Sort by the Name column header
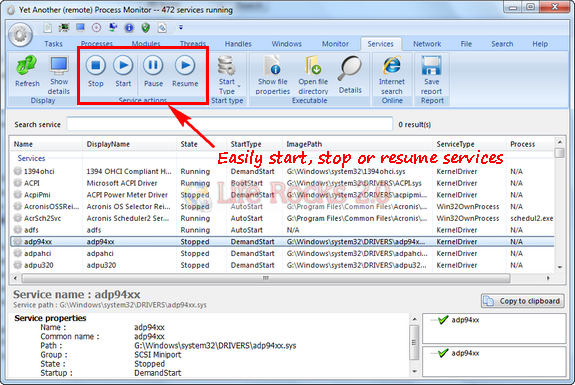 click(x=47, y=144)
